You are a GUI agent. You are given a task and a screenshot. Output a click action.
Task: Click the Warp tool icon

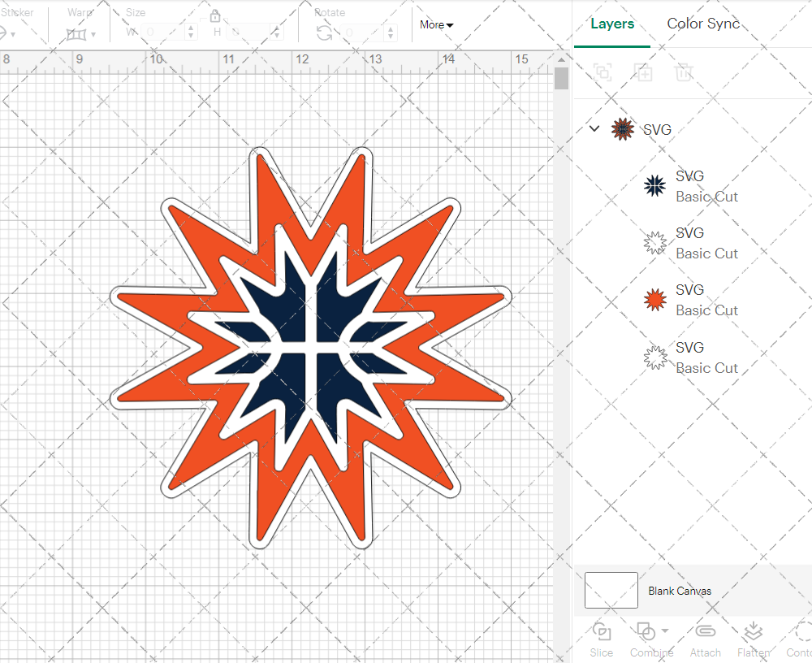pos(76,35)
